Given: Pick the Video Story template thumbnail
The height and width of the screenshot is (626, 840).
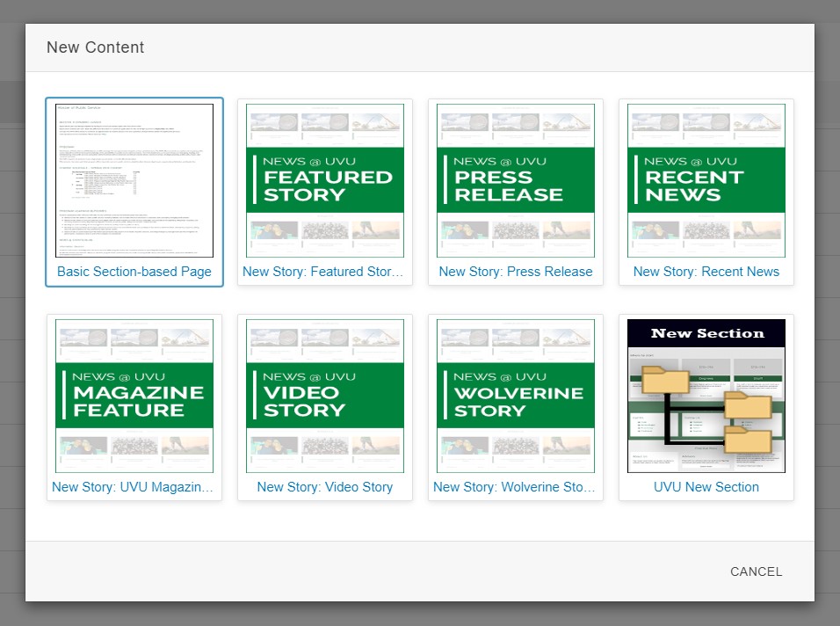Looking at the screenshot, I should (325, 396).
